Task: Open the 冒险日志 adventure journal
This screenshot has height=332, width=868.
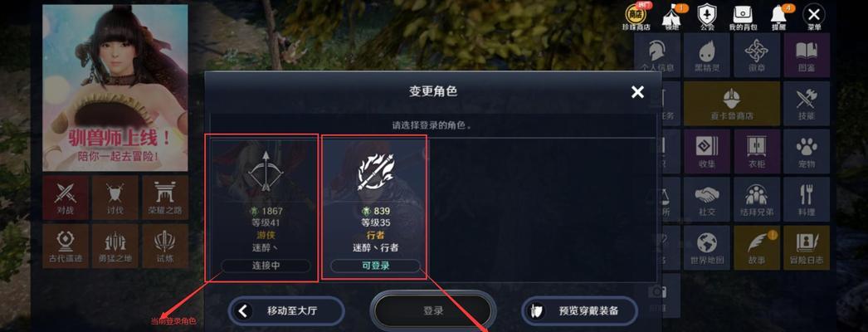Action: pos(807,247)
